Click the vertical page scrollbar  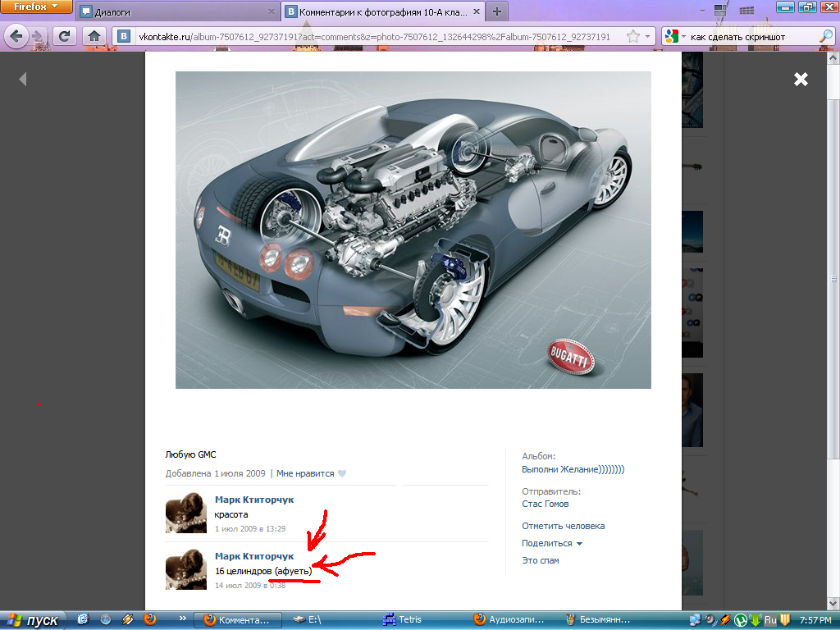tap(833, 279)
